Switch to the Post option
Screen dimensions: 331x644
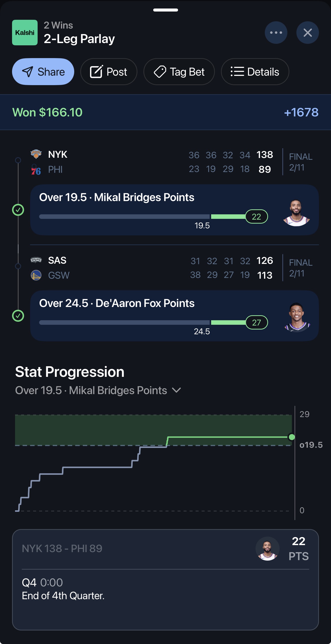pos(109,72)
